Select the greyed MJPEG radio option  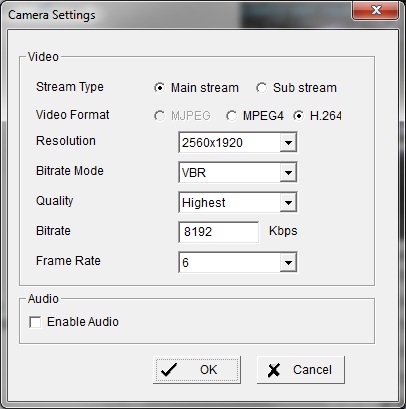tap(160, 116)
